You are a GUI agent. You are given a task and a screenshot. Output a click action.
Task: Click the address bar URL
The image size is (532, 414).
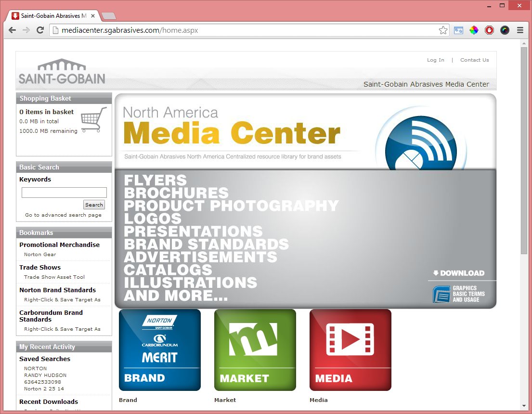(x=130, y=30)
